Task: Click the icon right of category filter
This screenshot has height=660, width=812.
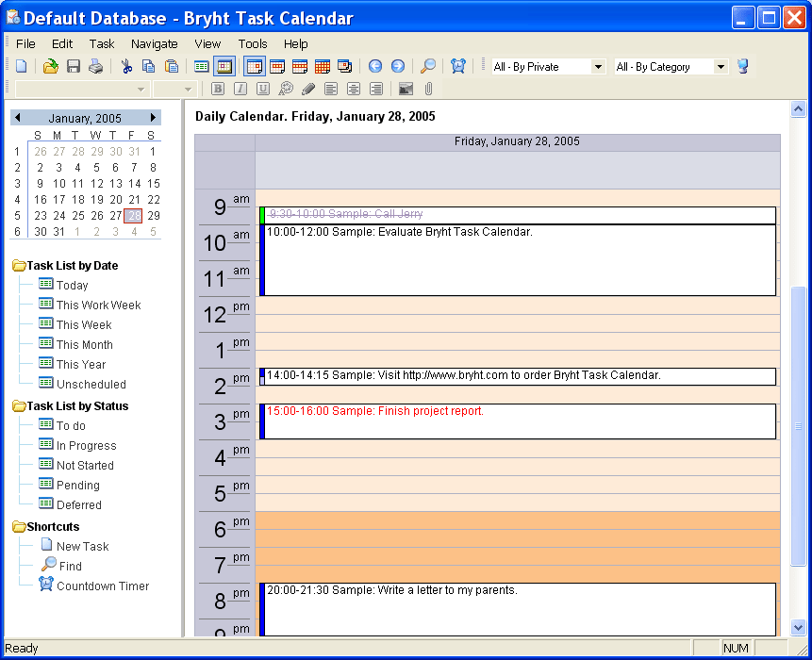Action: [742, 66]
